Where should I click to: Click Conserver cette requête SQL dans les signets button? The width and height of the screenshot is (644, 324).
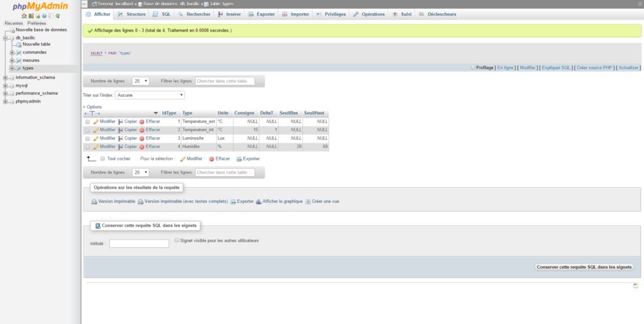click(x=584, y=267)
